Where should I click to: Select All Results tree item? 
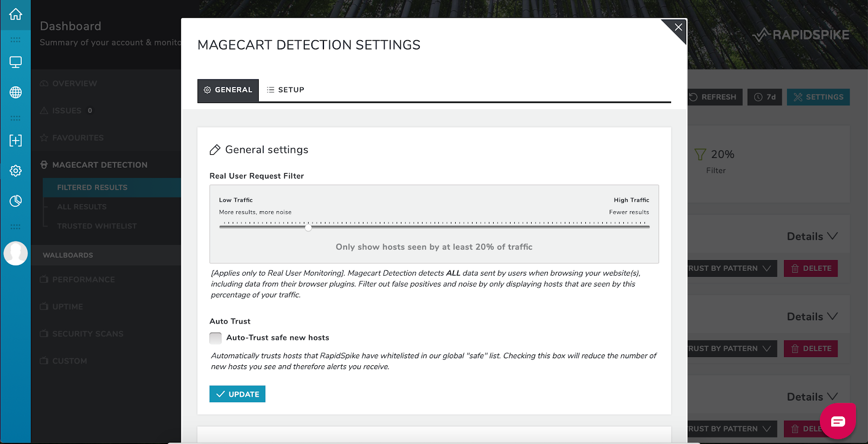(82, 207)
